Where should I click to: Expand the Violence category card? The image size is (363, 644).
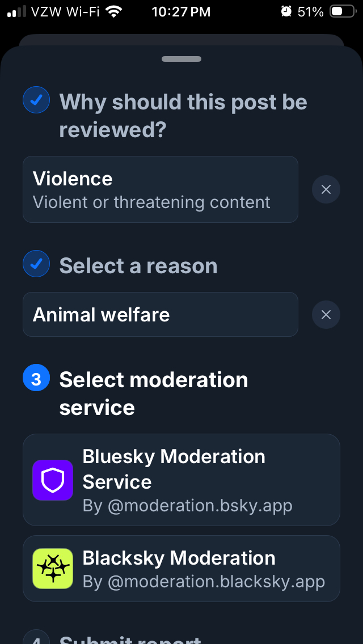pyautogui.click(x=160, y=189)
